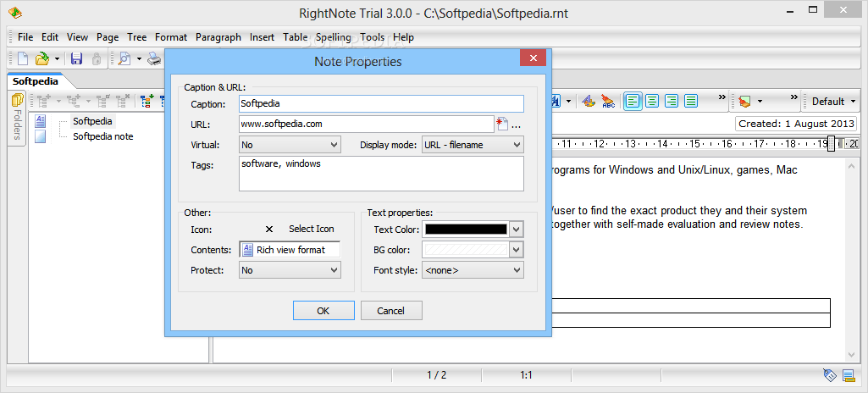The width and height of the screenshot is (868, 393).
Task: Click the ruler right indent marker
Action: point(831,144)
